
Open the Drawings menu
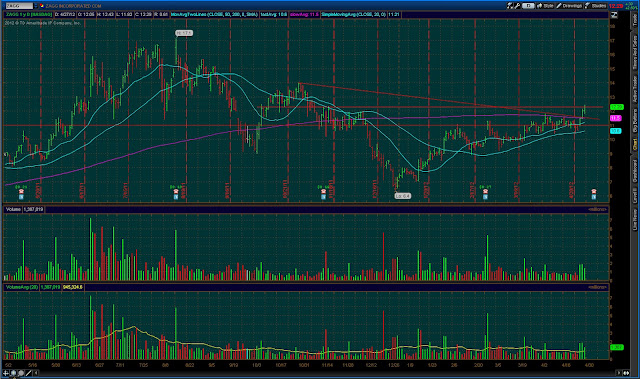pos(569,6)
